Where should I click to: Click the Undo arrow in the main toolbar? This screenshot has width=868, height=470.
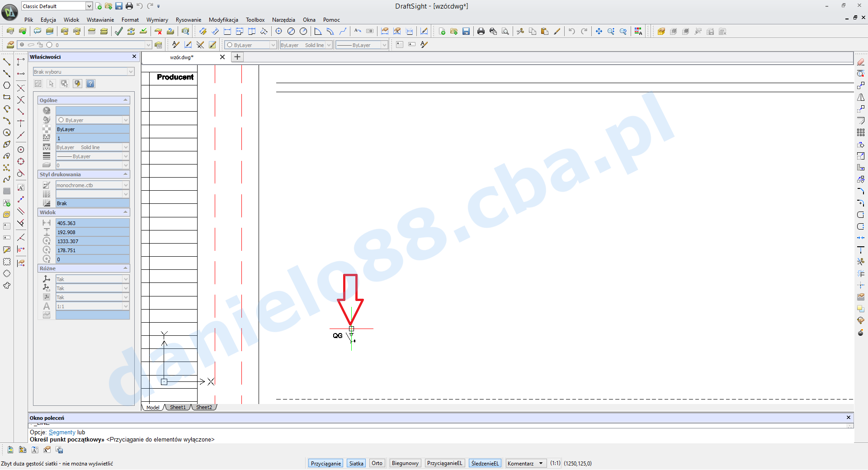(x=572, y=31)
